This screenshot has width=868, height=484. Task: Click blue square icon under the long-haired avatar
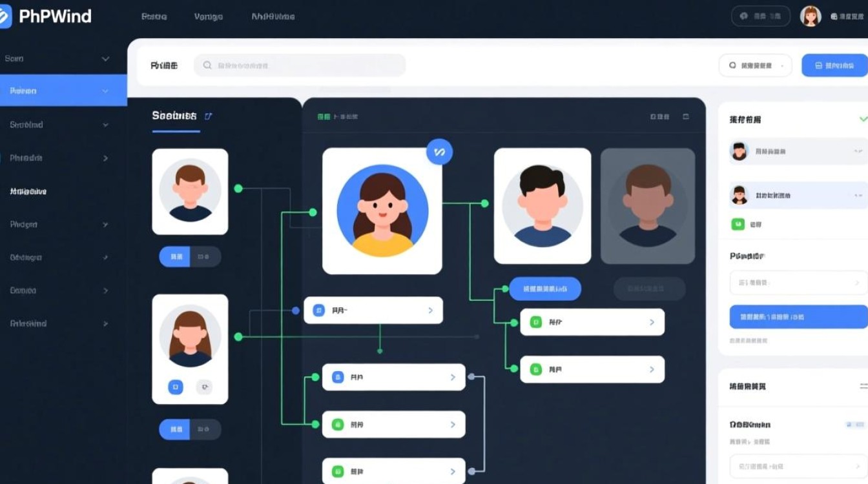(176, 387)
